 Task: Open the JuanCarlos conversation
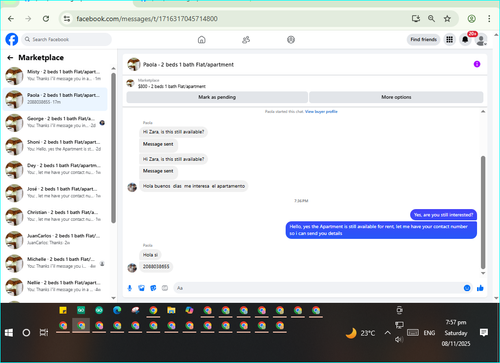55,239
